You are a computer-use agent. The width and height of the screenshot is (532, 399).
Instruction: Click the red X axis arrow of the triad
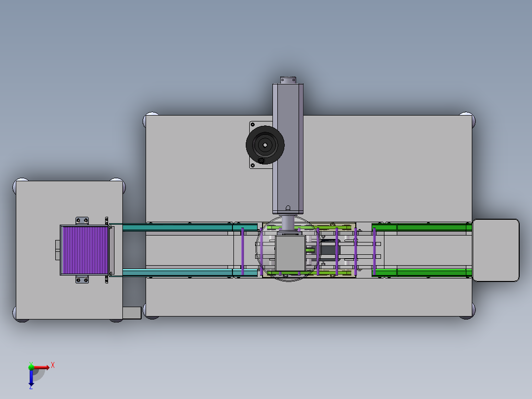click(x=42, y=367)
